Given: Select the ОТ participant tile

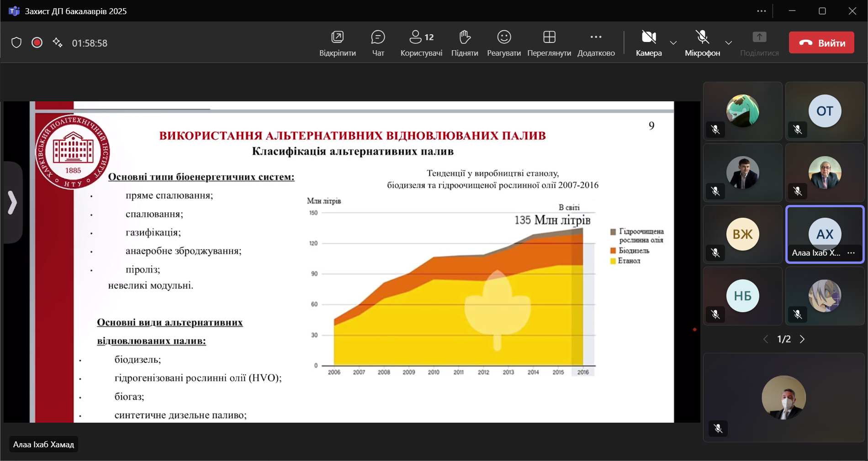Looking at the screenshot, I should pyautogui.click(x=825, y=111).
